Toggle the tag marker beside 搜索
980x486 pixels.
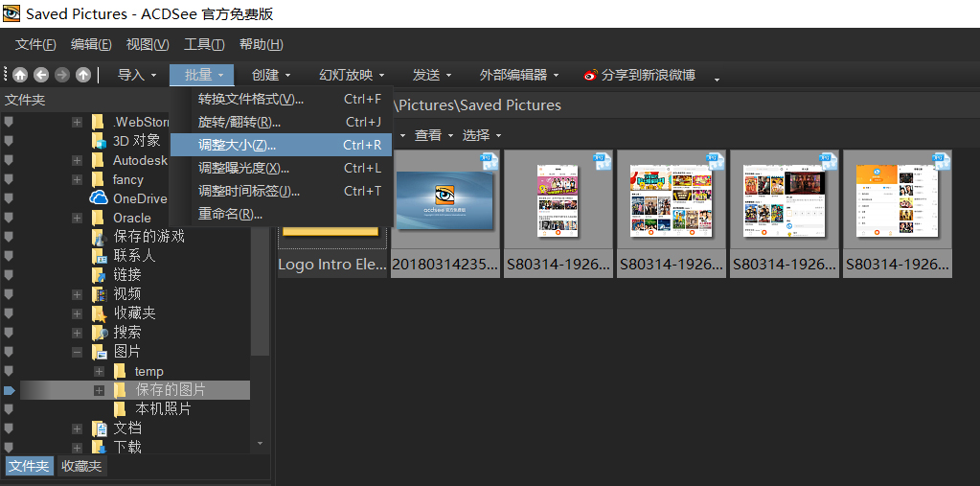coord(9,333)
